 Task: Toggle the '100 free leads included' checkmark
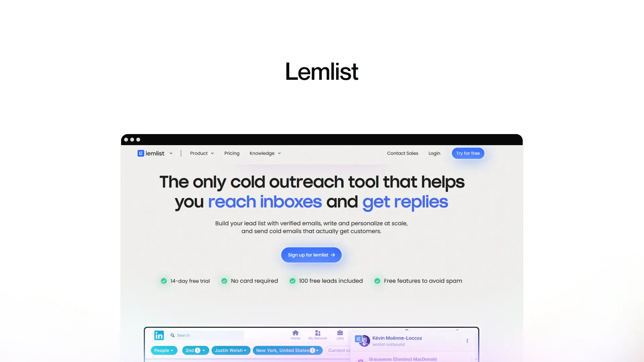click(292, 281)
